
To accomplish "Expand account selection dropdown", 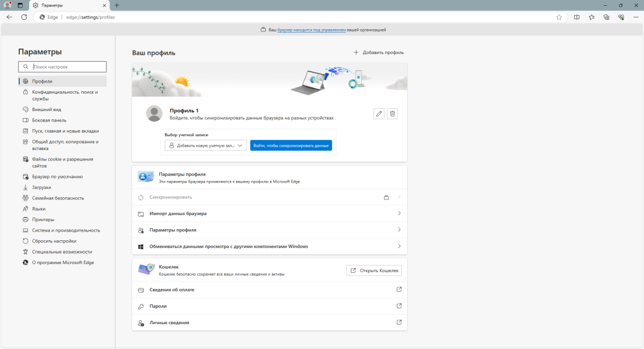I will [206, 145].
